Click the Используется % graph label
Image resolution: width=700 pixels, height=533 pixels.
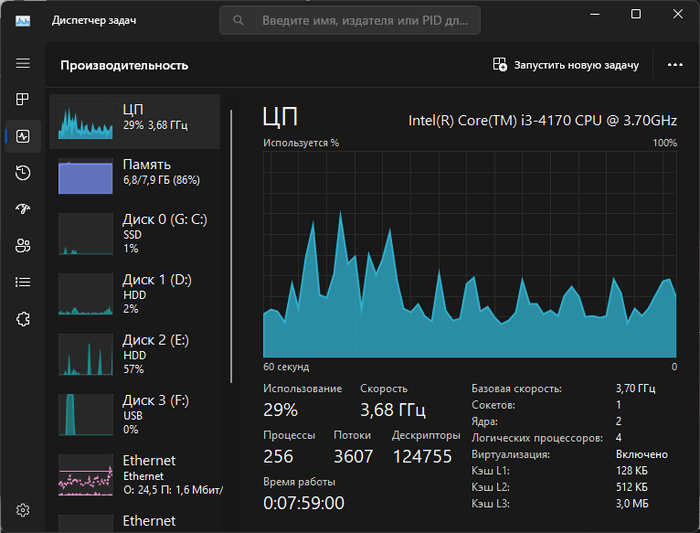[301, 143]
